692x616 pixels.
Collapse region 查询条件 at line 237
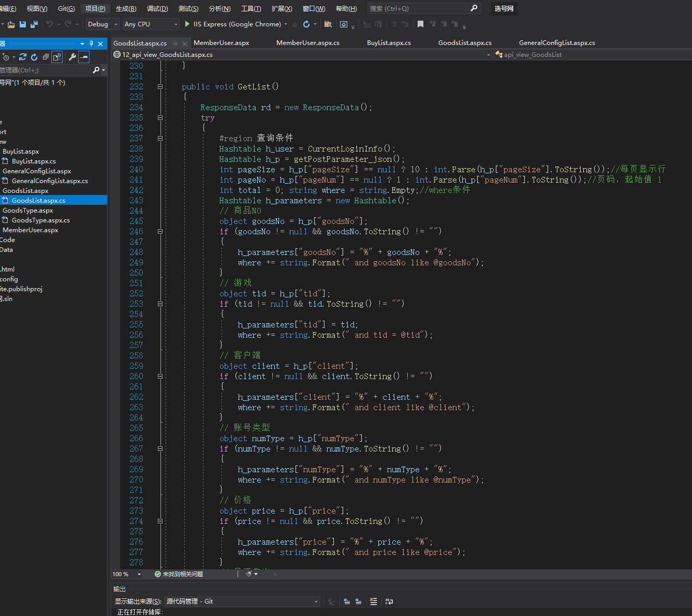click(x=160, y=139)
